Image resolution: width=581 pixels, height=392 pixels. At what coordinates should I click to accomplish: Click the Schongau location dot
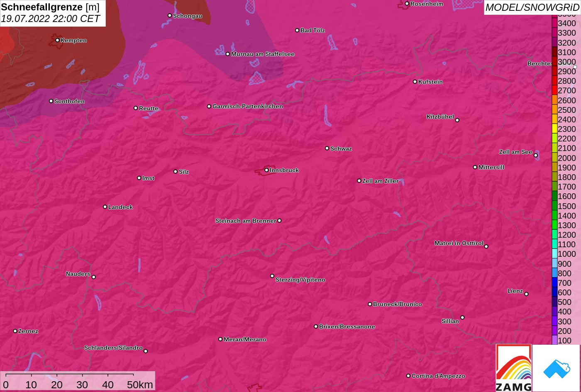click(x=170, y=15)
